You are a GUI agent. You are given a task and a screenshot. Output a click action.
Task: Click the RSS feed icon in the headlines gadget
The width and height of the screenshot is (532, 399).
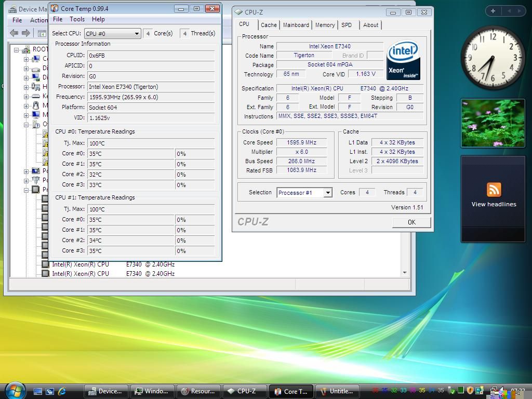(494, 189)
